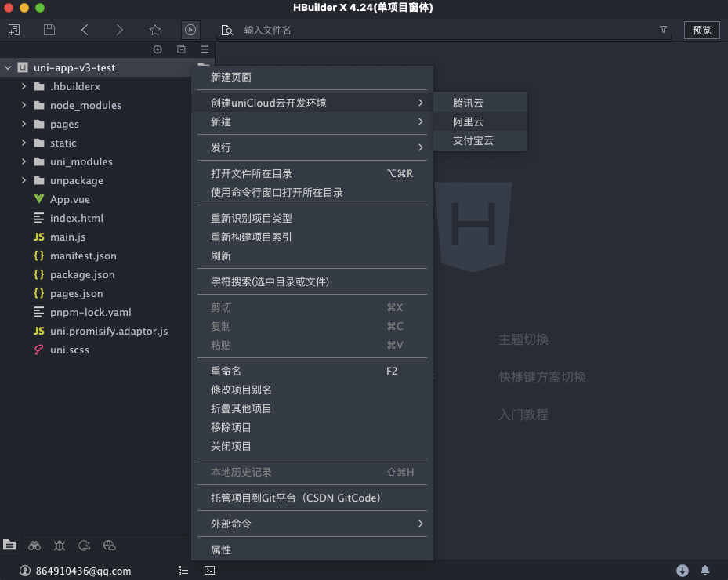This screenshot has height=580, width=728.
Task: Click the collapse all icon in explorer
Action: [x=181, y=49]
